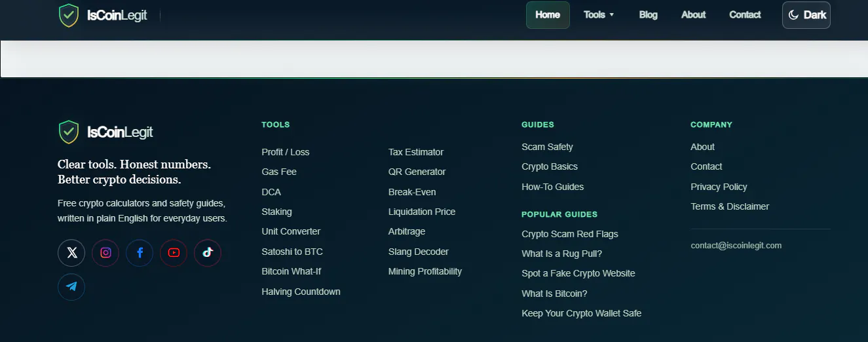Viewport: 868px width, 342px height.
Task: Click the contact@iscoinlegit.com email link
Action: click(736, 246)
